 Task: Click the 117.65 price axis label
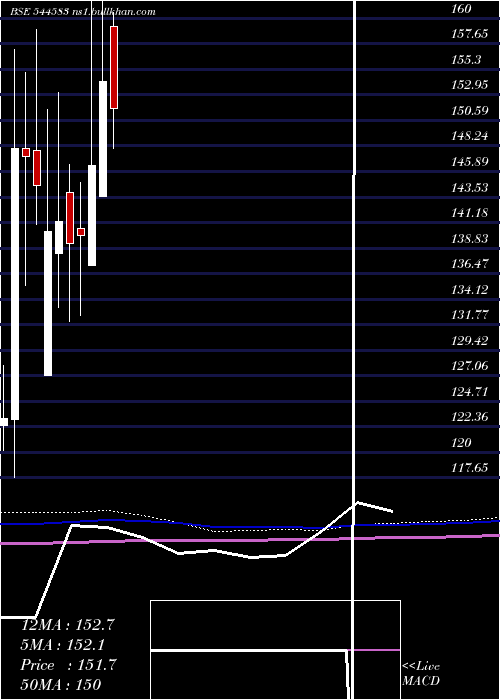[470, 468]
